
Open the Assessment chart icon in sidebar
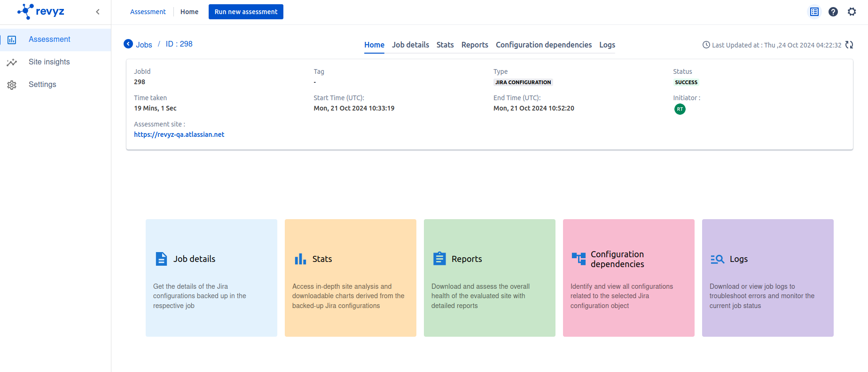coord(12,40)
